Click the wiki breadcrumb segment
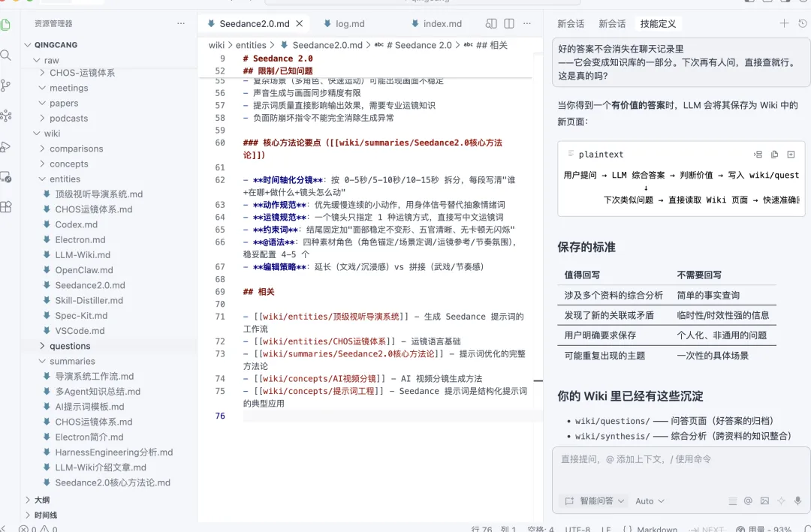Screen dimensions: 811x532 click(x=216, y=46)
